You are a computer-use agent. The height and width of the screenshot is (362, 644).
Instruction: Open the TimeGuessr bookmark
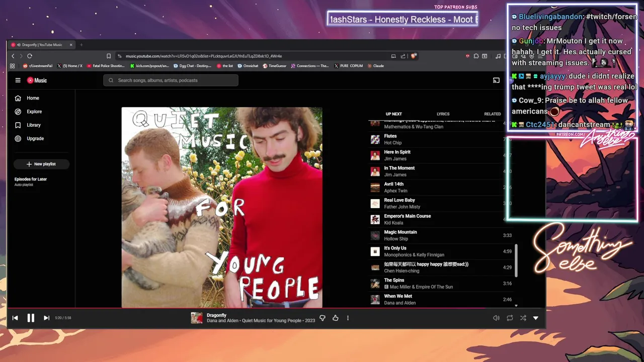(274, 66)
